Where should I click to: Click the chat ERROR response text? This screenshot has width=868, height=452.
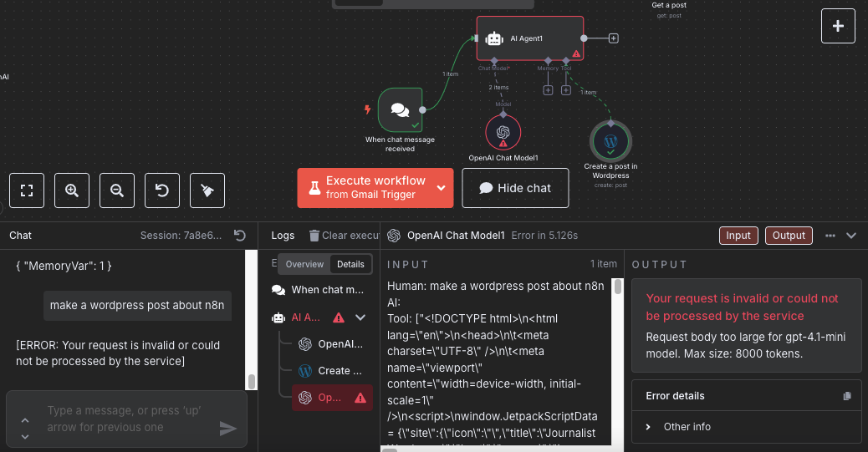click(x=118, y=353)
